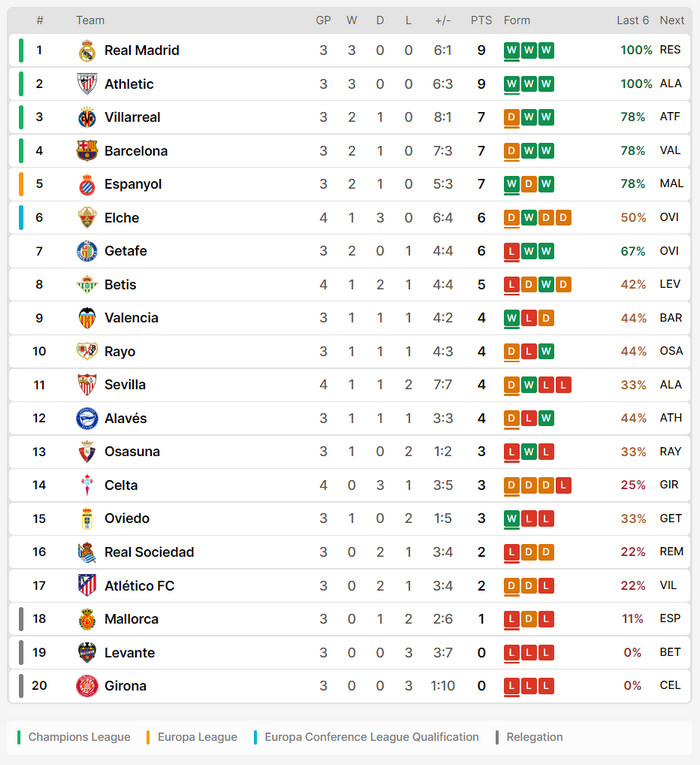This screenshot has width=700, height=765.
Task: Click the Athletic club crest icon
Action: click(87, 84)
